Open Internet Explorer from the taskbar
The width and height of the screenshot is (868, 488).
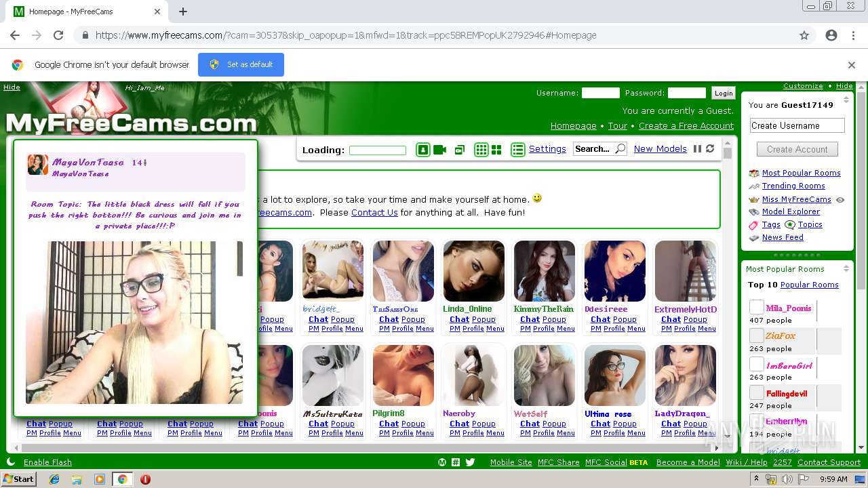54,479
